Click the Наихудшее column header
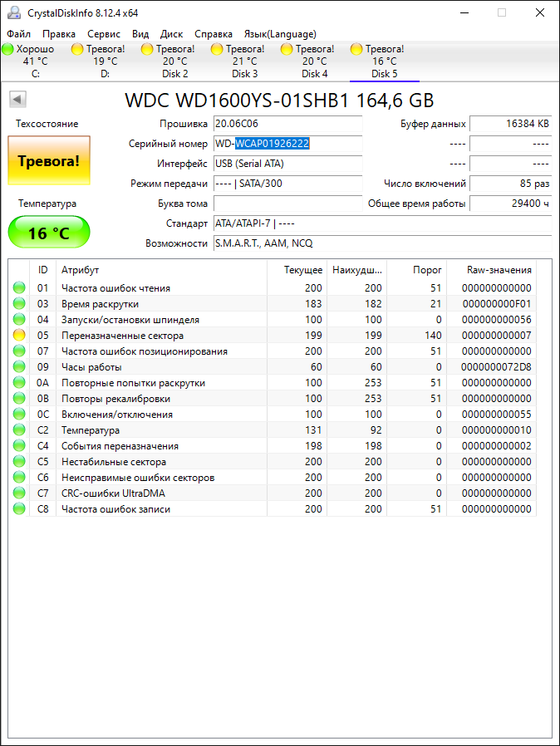This screenshot has height=746, width=560. (x=356, y=270)
